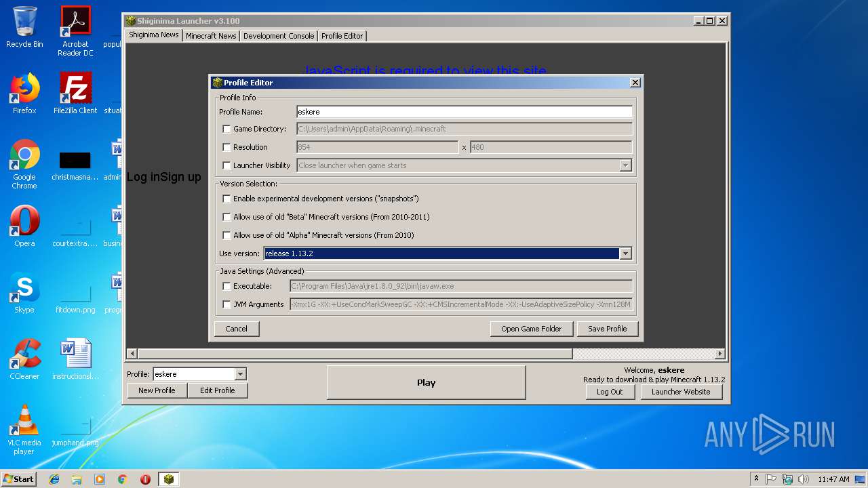Click the horizontal scrollbar right arrow
Viewport: 868px width, 488px height.
pos(720,354)
